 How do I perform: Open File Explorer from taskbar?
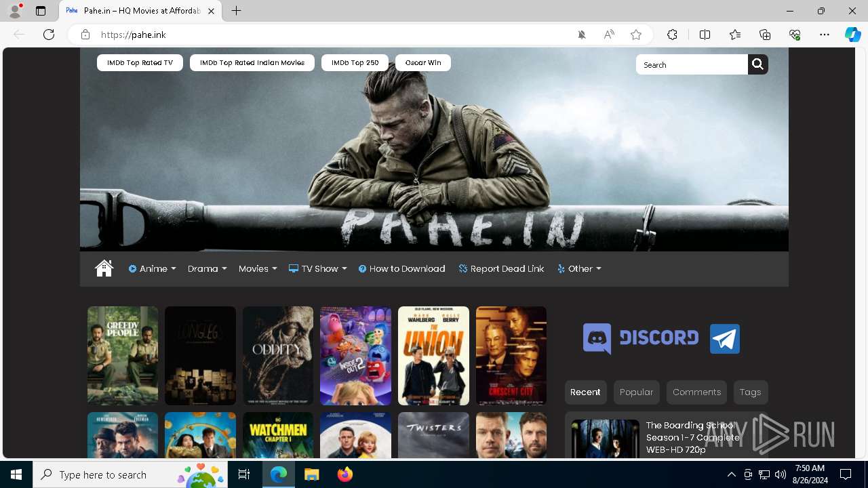[311, 474]
